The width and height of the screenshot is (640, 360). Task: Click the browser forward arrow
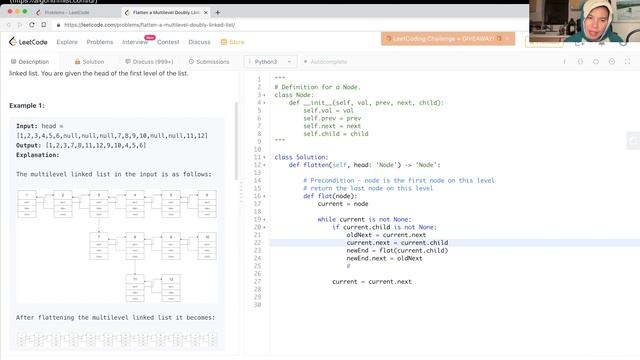point(20,25)
